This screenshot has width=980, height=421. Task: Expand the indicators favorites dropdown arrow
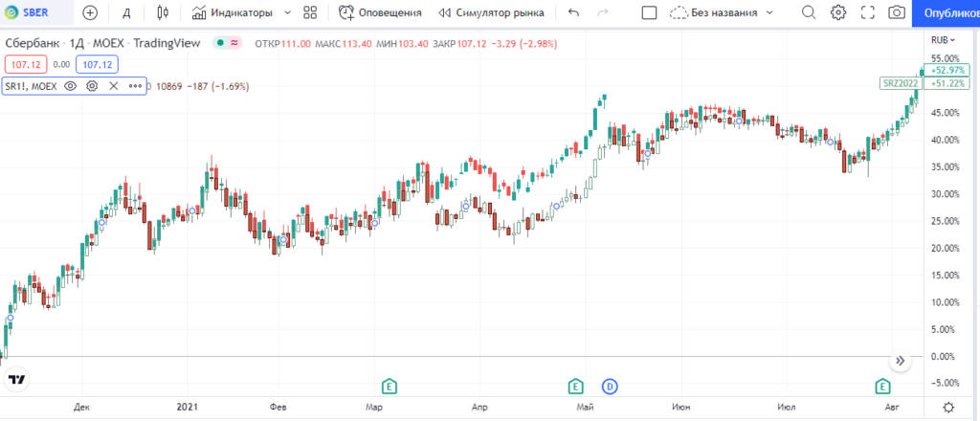[x=287, y=12]
